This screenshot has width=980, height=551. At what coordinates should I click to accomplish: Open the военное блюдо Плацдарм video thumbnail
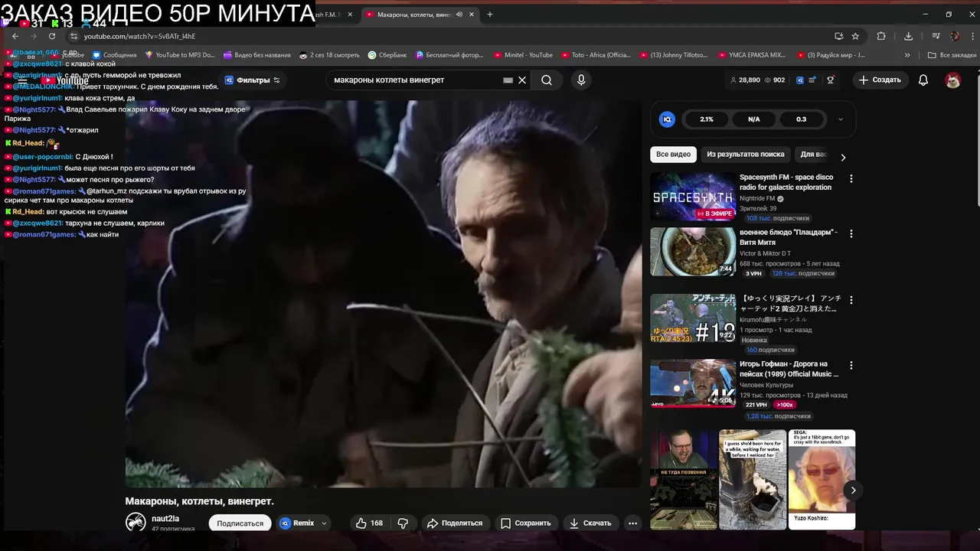click(693, 251)
